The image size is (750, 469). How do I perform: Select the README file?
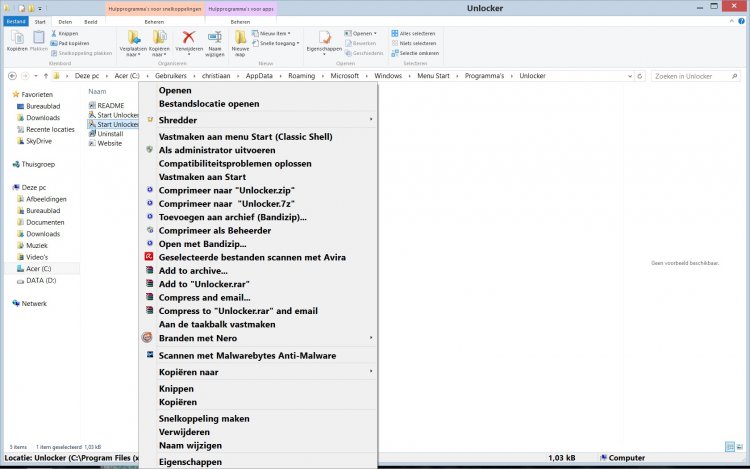pos(110,105)
